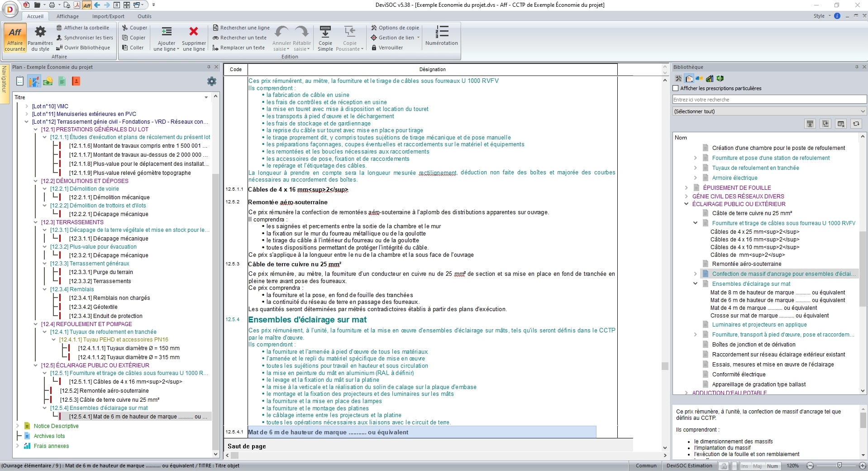Viewport: 868px width, 471px height.
Task: Toggle the Maj status bar indicator
Action: (x=757, y=466)
